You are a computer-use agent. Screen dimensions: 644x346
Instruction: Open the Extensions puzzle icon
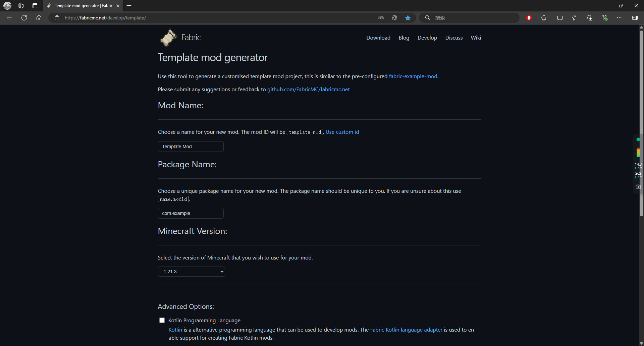(544, 18)
